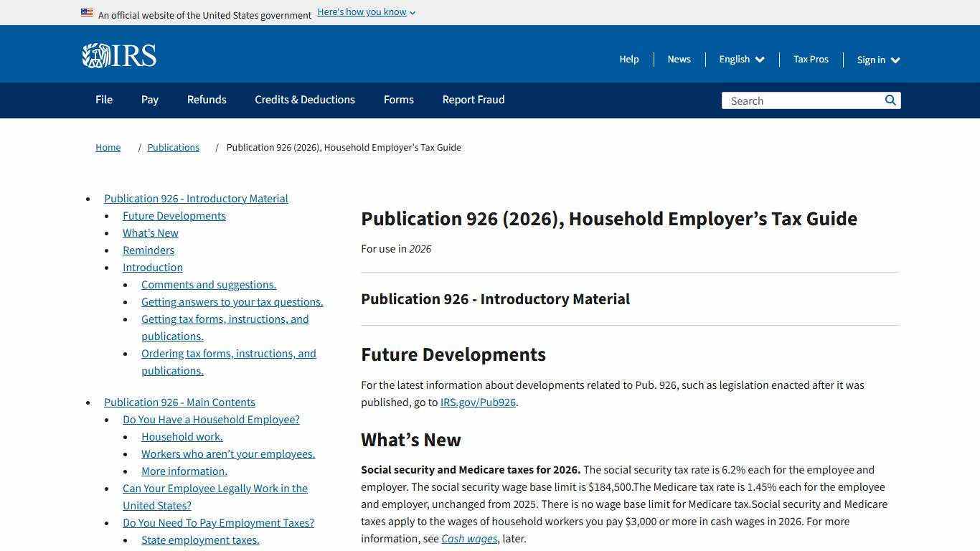Select the Pay menu item
980x551 pixels.
(149, 100)
